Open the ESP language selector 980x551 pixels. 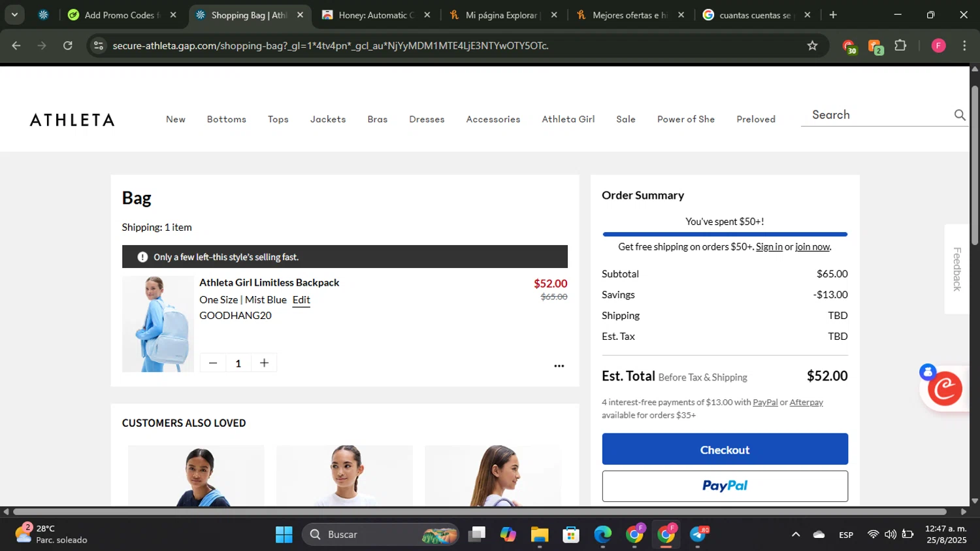click(846, 535)
